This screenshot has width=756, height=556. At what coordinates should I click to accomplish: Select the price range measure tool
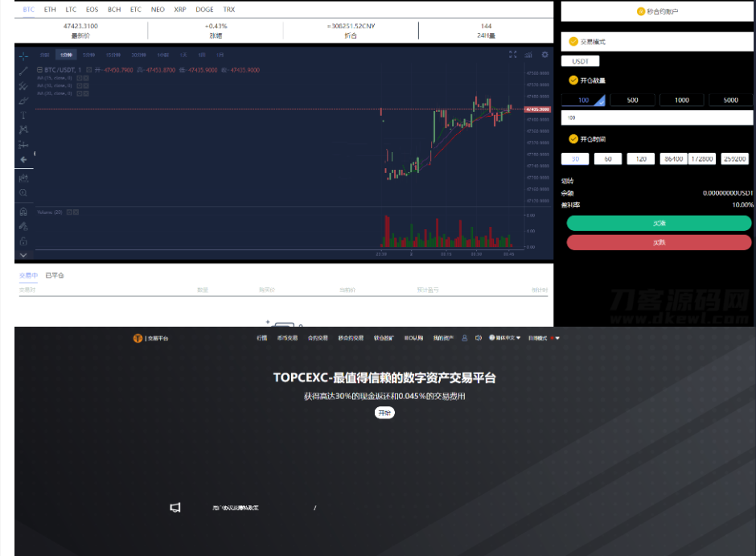tap(23, 145)
